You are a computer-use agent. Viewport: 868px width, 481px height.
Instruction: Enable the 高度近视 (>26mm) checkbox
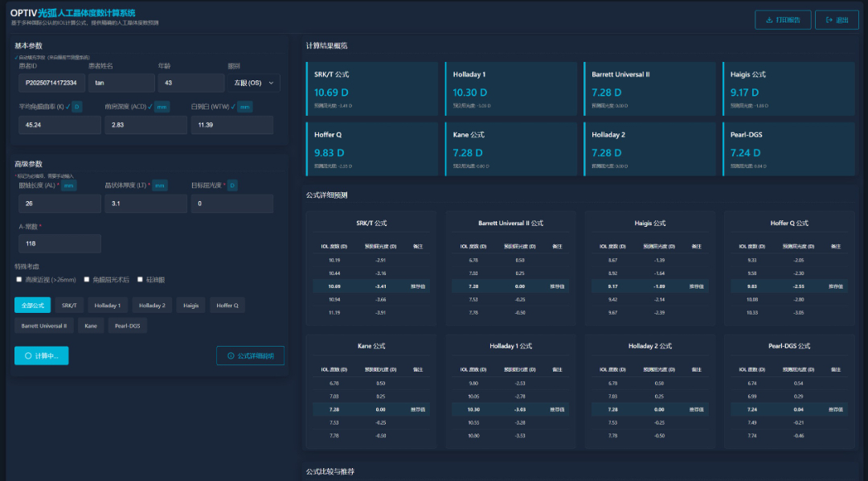point(19,280)
